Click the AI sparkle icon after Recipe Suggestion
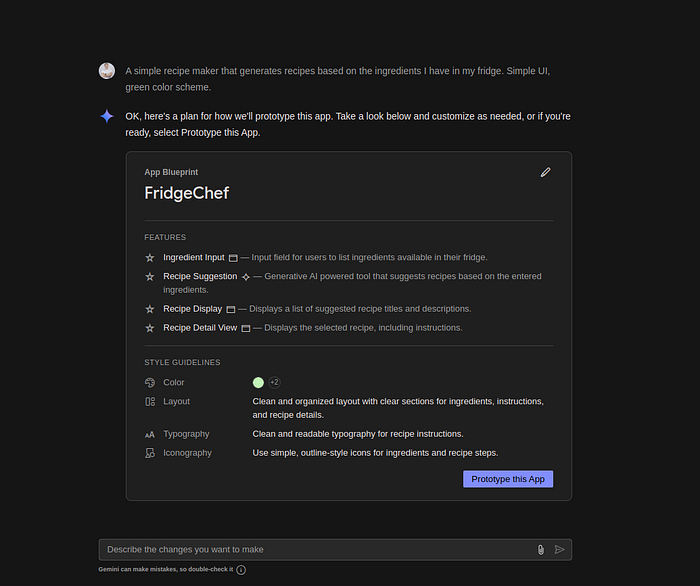This screenshot has width=700, height=586. click(245, 277)
